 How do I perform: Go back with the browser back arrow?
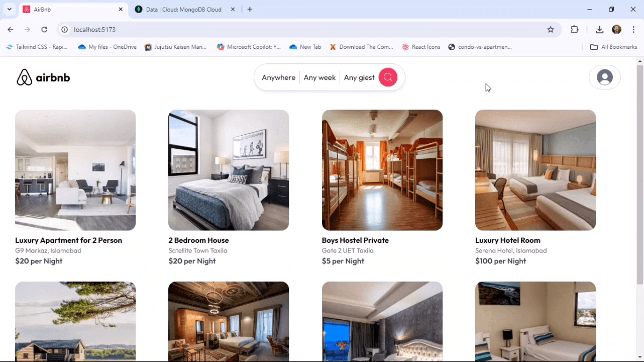click(11, 30)
